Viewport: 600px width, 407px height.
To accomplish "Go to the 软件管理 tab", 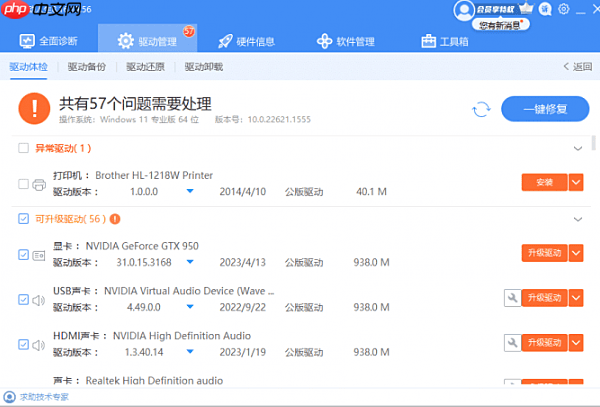I will [346, 41].
